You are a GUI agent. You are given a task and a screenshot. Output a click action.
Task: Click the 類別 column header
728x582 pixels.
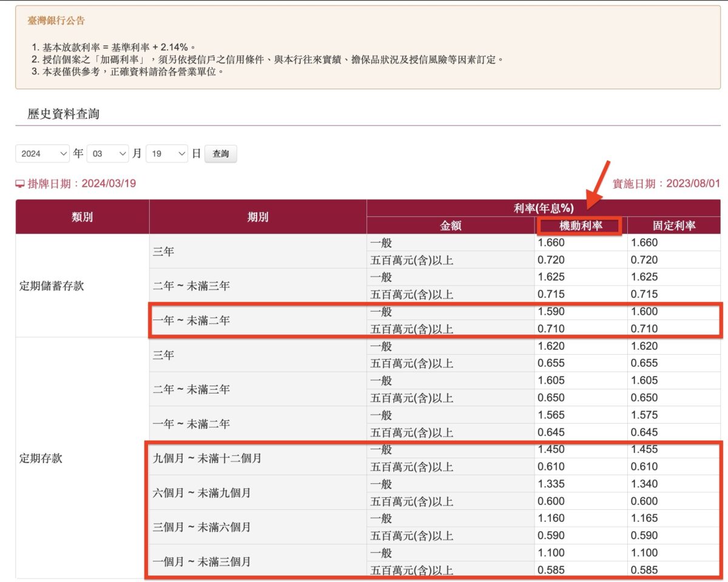pyautogui.click(x=83, y=217)
